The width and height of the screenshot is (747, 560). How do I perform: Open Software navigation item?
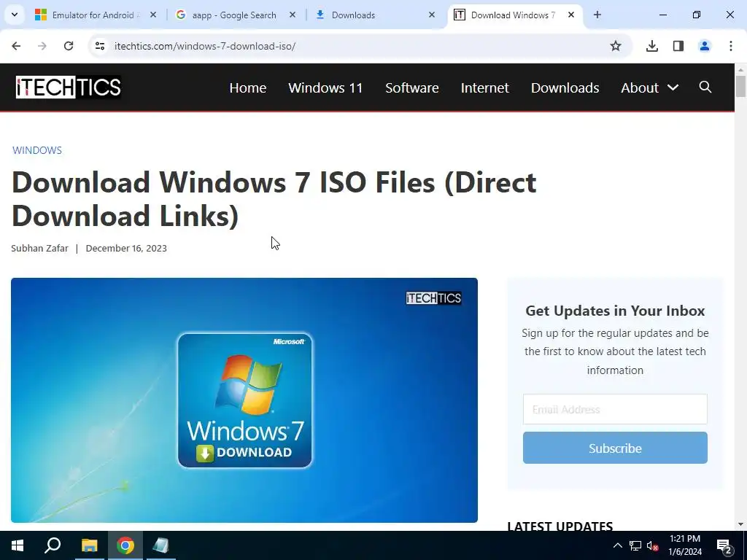412,87
